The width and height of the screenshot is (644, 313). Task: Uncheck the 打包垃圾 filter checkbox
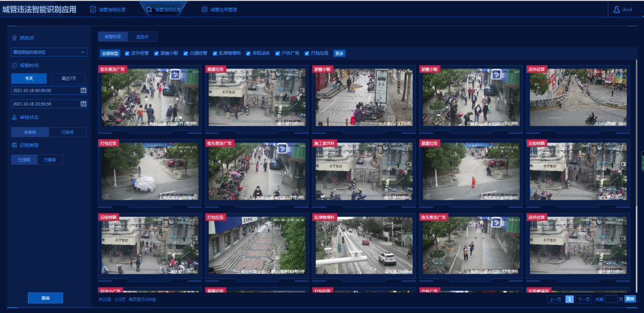307,54
